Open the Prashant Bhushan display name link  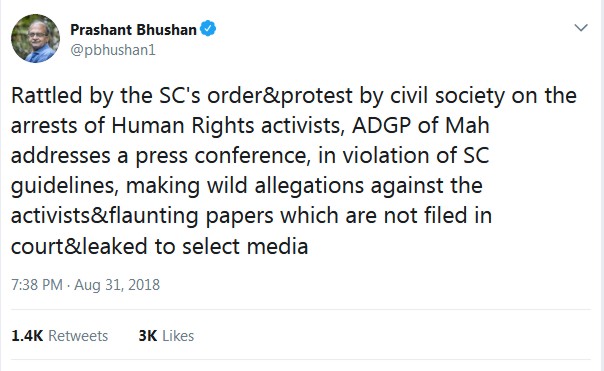pos(133,30)
